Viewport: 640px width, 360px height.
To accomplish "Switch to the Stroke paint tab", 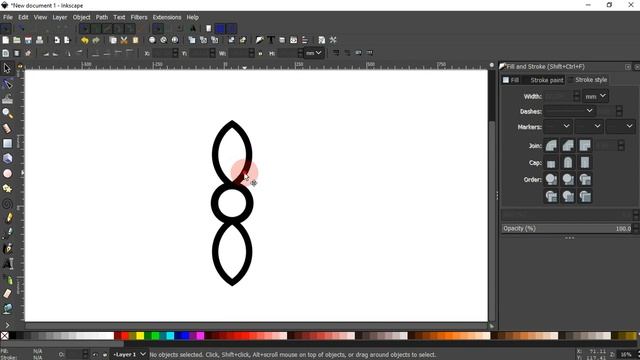I will click(544, 80).
